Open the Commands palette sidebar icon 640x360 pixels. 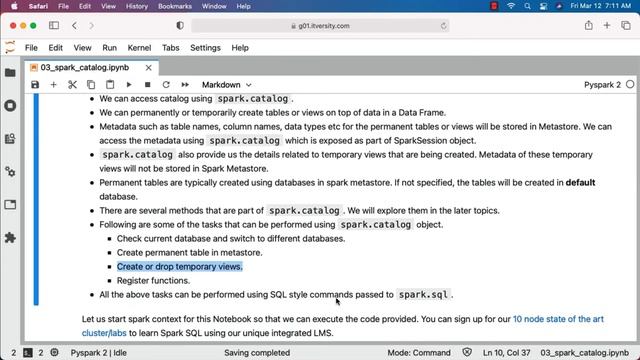click(x=10, y=139)
